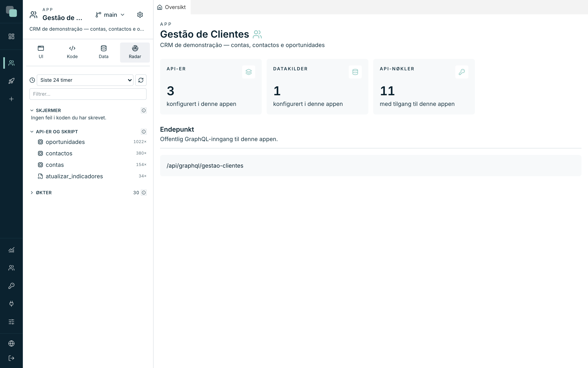The width and height of the screenshot is (588, 368).
Task: Click the database icon on Datakilder card
Action: [355, 72]
